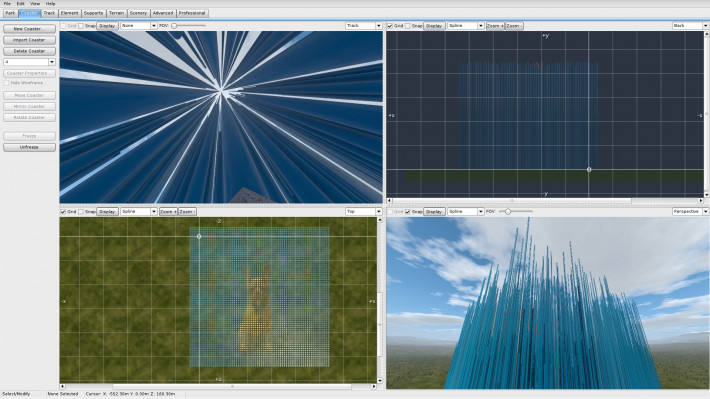Open the Spline dropdown in Back view
Viewport: 710px width, 399px height.
pos(465,26)
